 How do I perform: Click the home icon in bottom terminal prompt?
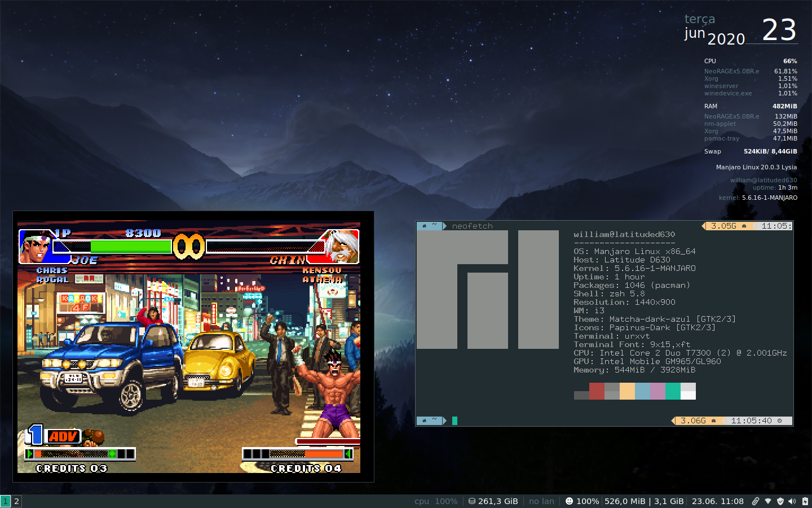424,421
